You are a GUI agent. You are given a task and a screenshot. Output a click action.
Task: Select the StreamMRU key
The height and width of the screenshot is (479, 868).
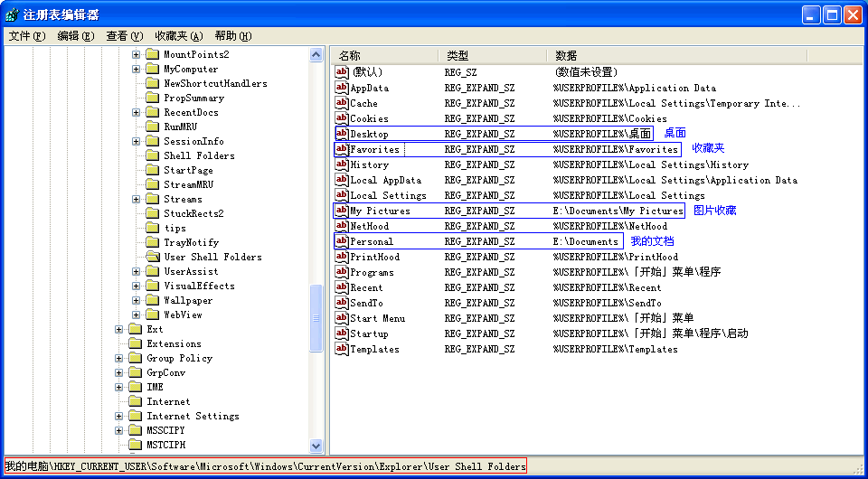(x=188, y=184)
